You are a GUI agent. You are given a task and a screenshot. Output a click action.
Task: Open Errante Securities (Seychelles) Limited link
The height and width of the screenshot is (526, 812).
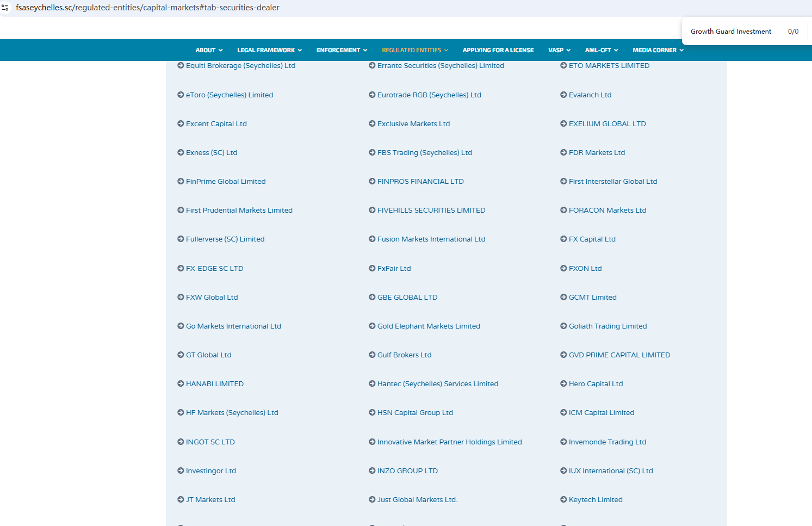441,65
